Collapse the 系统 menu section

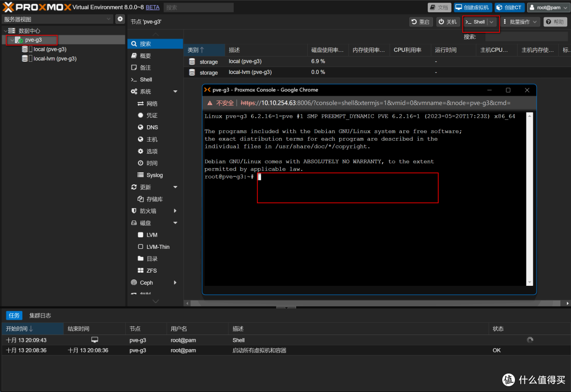click(175, 91)
